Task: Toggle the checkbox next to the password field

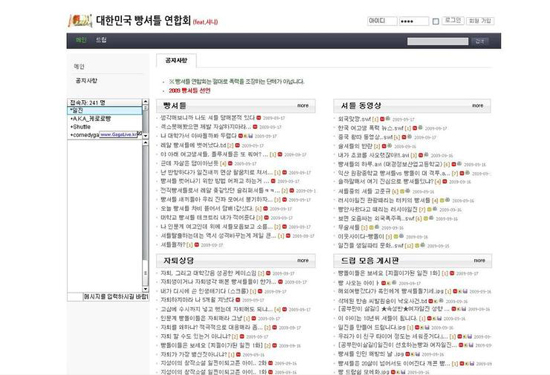Action: point(436,21)
